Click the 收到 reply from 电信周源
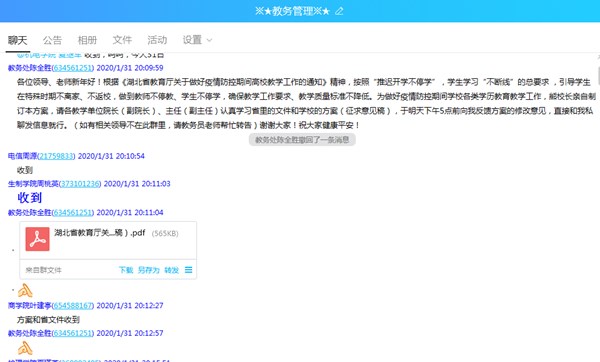The width and height of the screenshot is (600, 362). tap(24, 170)
